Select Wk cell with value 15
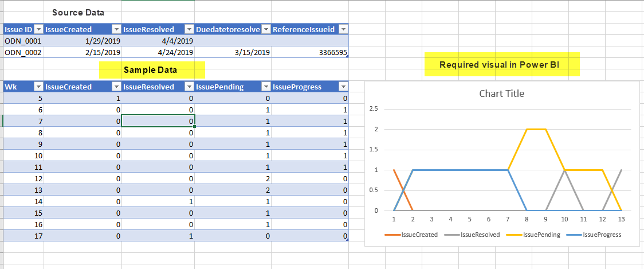644x269 pixels. [23, 213]
